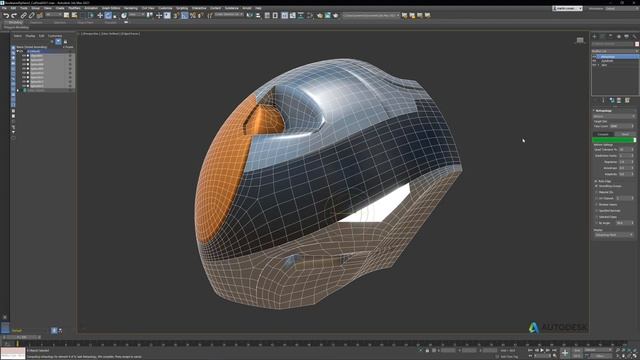This screenshot has height=360, width=640.
Task: Click the Compute button
Action: pyautogui.click(x=603, y=134)
